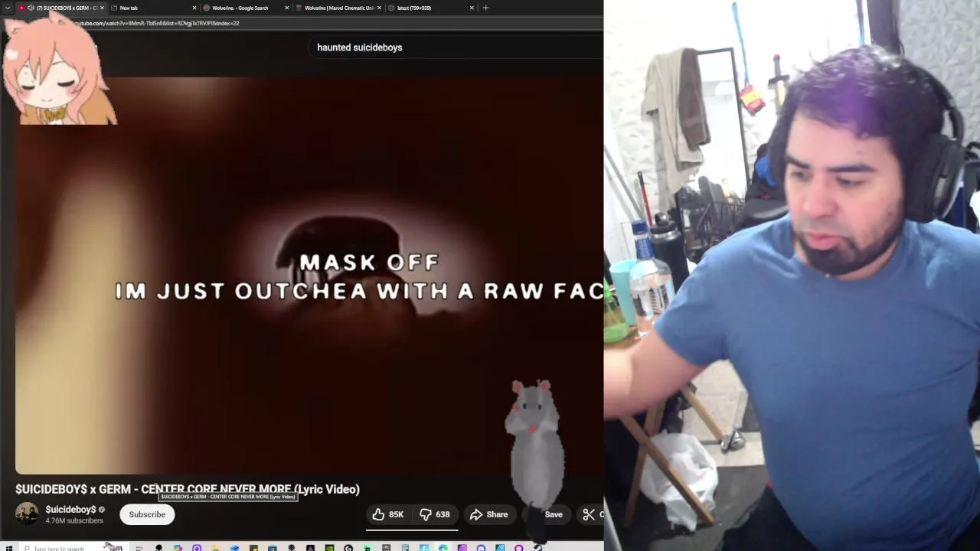This screenshot has width=980, height=551.
Task: Click the verified badge beside $uicideboy$
Action: click(102, 510)
